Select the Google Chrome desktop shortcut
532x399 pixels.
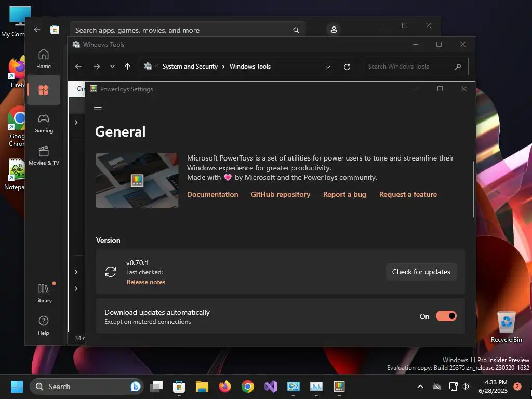[x=16, y=127]
